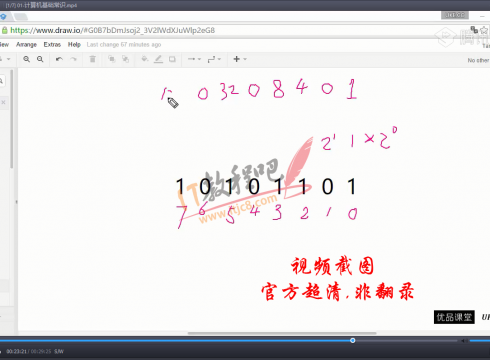Click the bring to front icon
Viewport: 490px width, 360px height.
(112, 59)
